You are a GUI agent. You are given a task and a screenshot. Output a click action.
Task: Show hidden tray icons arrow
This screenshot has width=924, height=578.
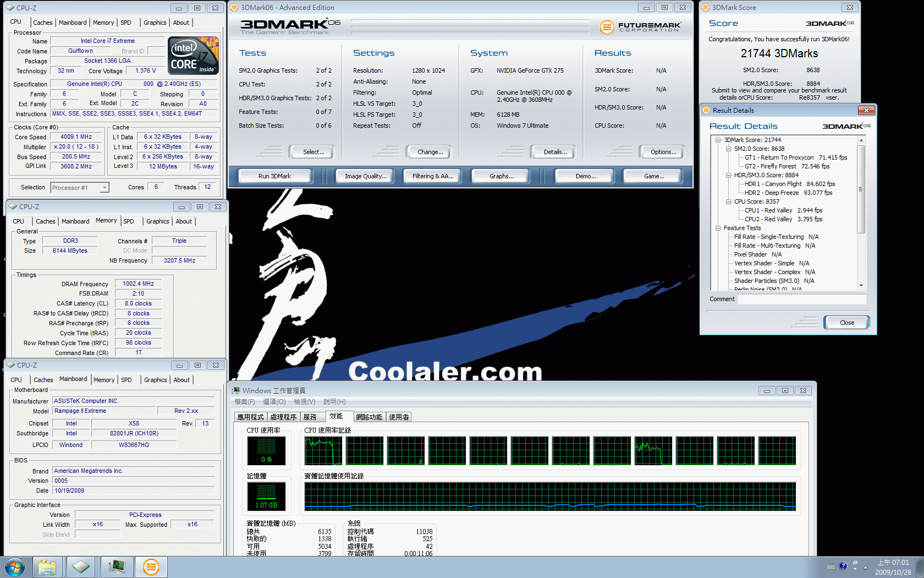click(x=865, y=567)
